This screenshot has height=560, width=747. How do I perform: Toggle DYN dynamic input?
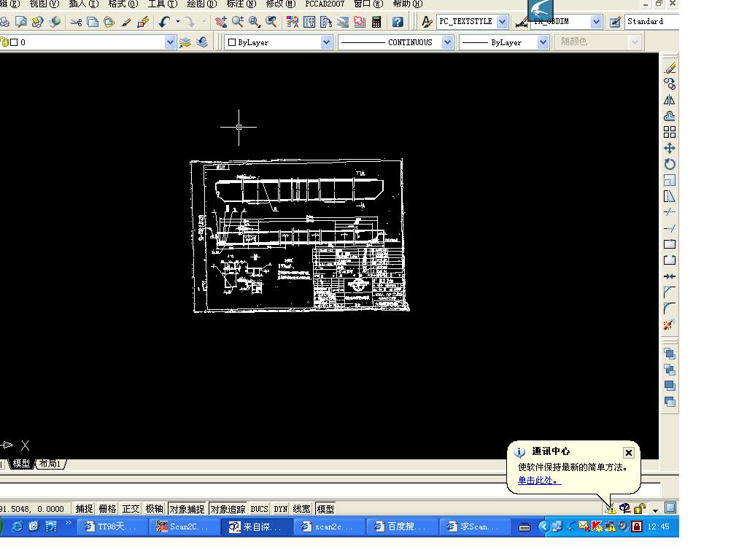[x=281, y=509]
